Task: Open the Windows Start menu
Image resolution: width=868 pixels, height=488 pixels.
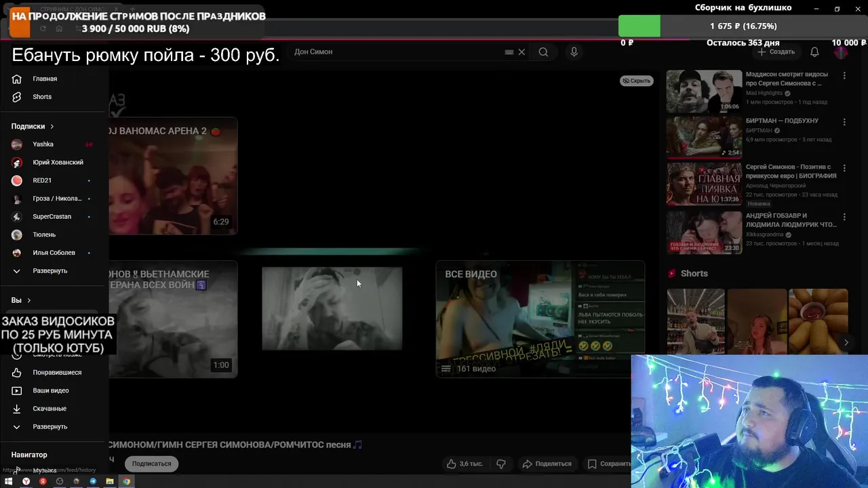Action: point(9,481)
